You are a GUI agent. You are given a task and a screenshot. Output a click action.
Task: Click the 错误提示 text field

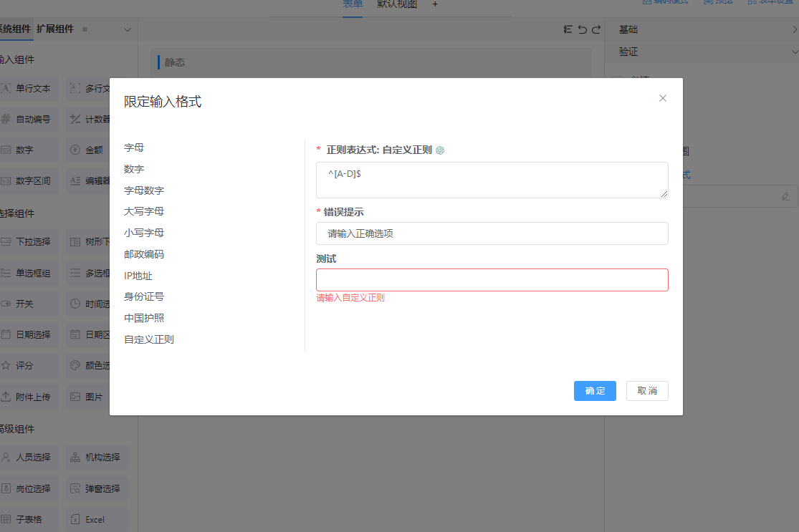[492, 233]
